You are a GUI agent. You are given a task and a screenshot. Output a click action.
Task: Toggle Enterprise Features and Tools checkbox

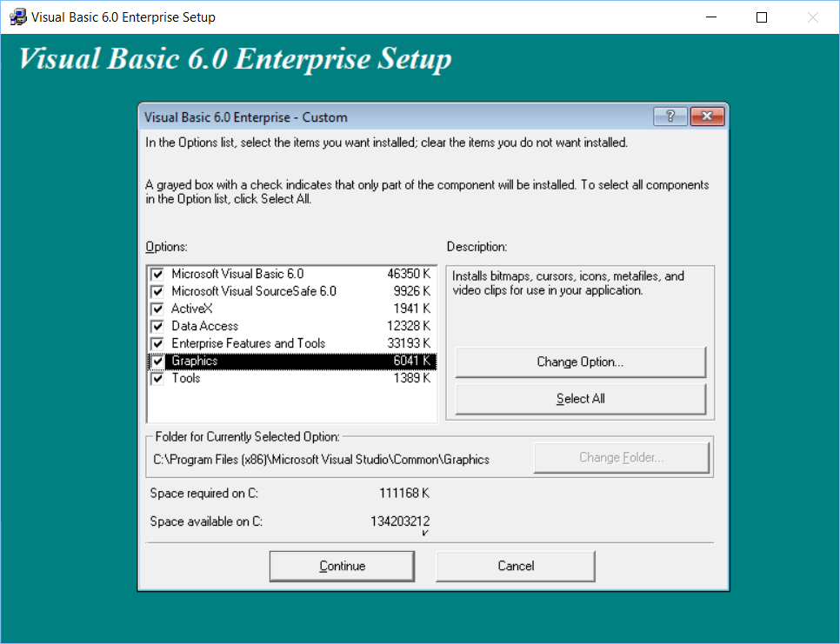[x=157, y=343]
